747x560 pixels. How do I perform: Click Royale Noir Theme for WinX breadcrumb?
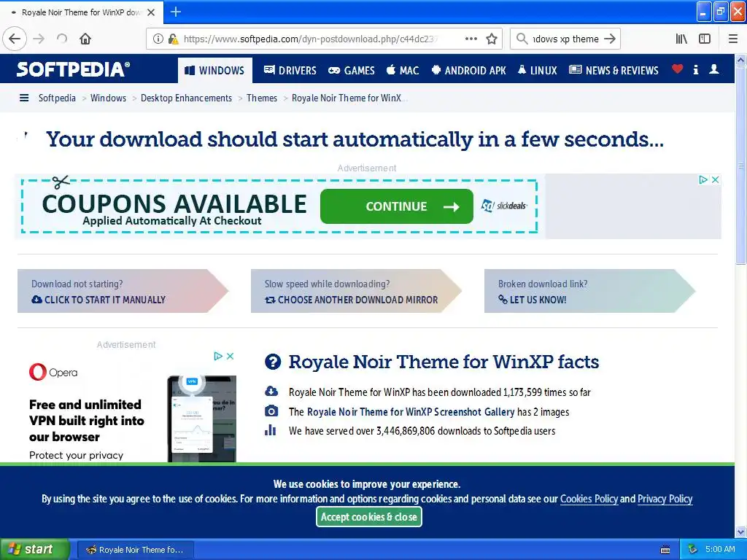(349, 98)
